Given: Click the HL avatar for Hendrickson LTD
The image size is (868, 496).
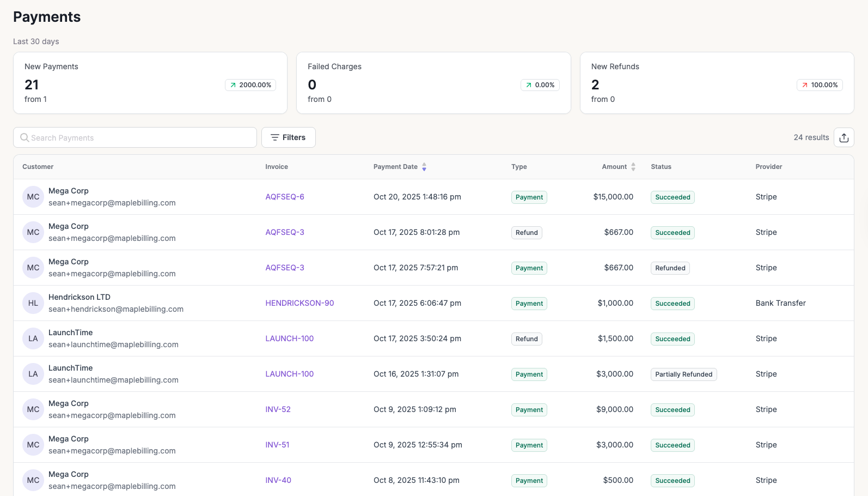Looking at the screenshot, I should coord(33,303).
